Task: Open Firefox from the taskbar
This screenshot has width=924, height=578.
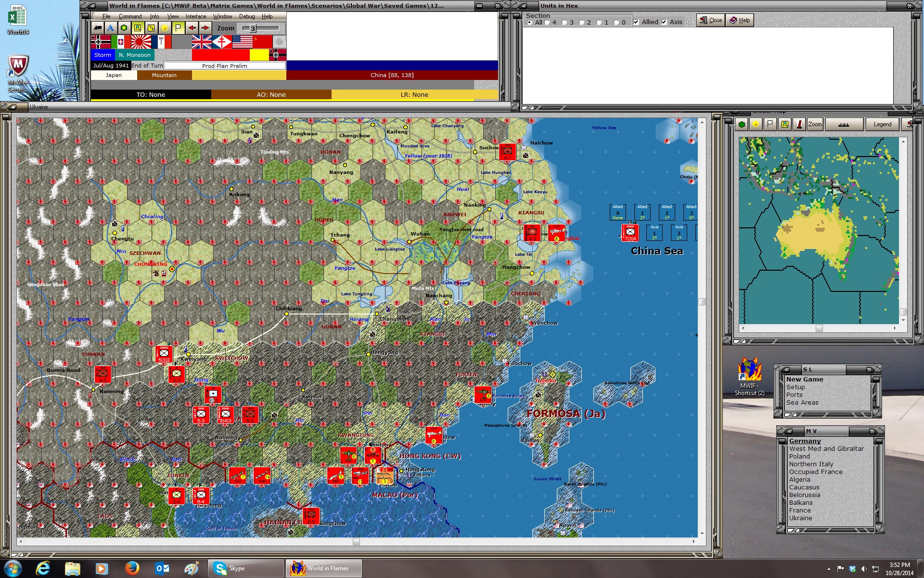Action: click(132, 568)
